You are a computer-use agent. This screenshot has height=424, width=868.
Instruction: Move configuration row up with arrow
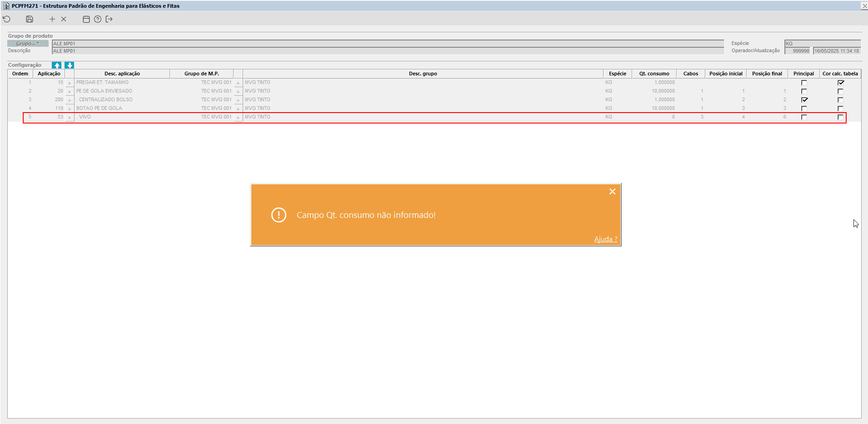[57, 65]
